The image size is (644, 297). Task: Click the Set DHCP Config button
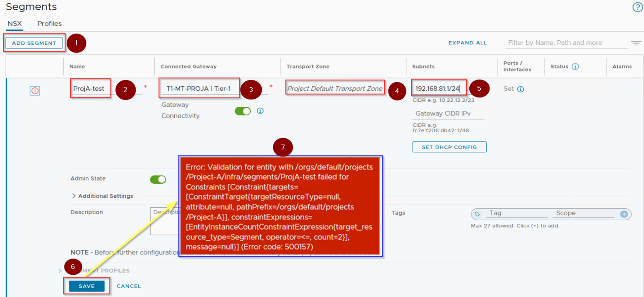tap(449, 147)
